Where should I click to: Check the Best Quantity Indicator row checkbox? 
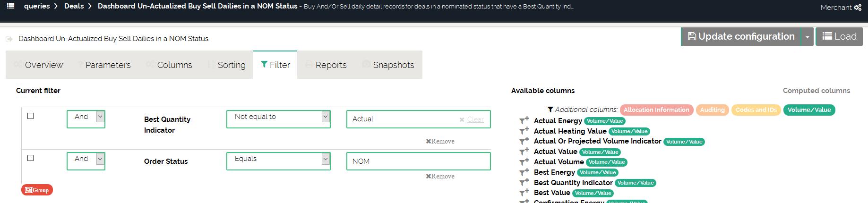coord(31,116)
